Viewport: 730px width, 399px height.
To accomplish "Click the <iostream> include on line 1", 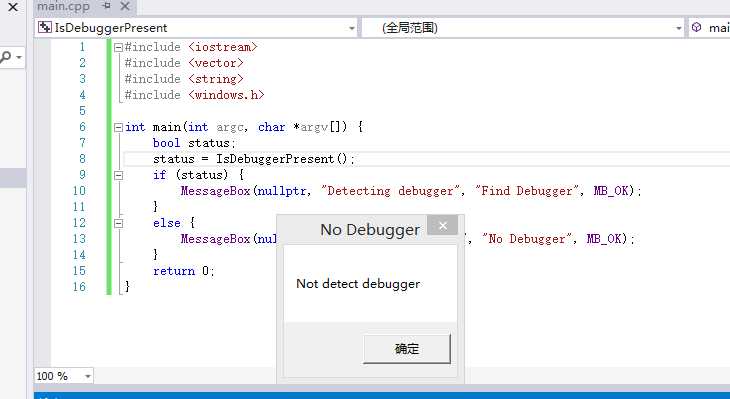I will [223, 47].
